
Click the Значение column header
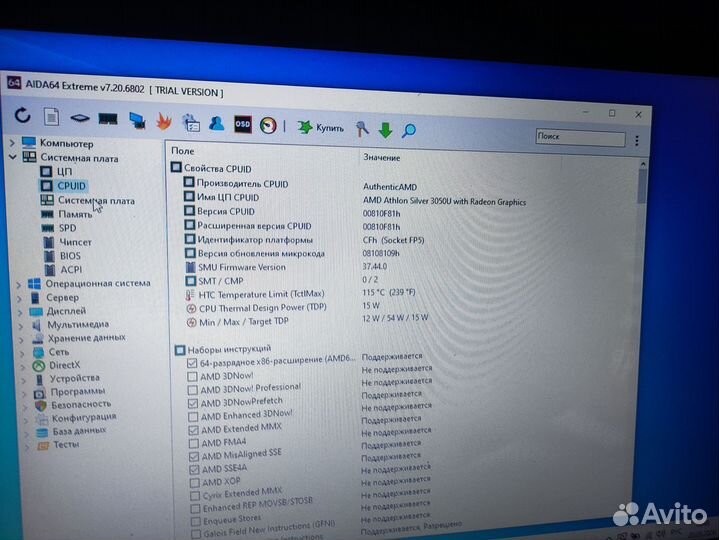tap(382, 157)
